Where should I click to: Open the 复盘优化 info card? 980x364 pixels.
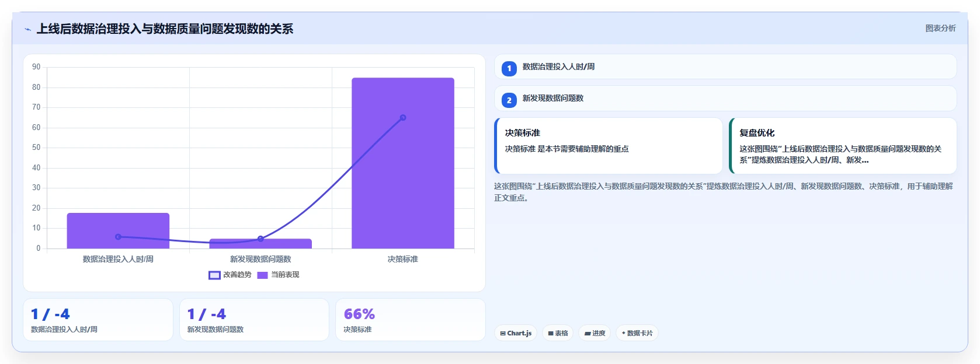click(843, 146)
